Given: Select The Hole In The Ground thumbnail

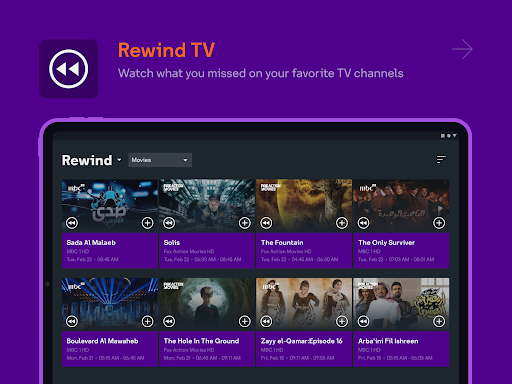Looking at the screenshot, I should [207, 304].
